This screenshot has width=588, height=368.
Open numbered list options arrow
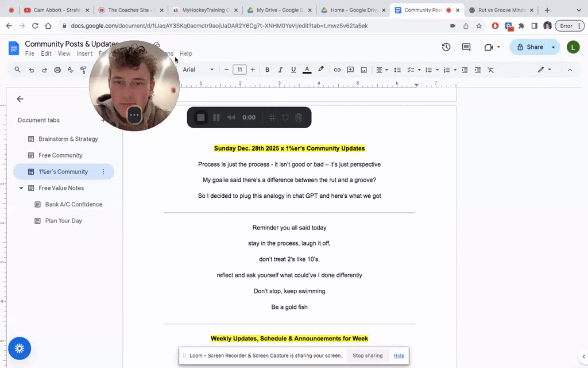pos(455,70)
